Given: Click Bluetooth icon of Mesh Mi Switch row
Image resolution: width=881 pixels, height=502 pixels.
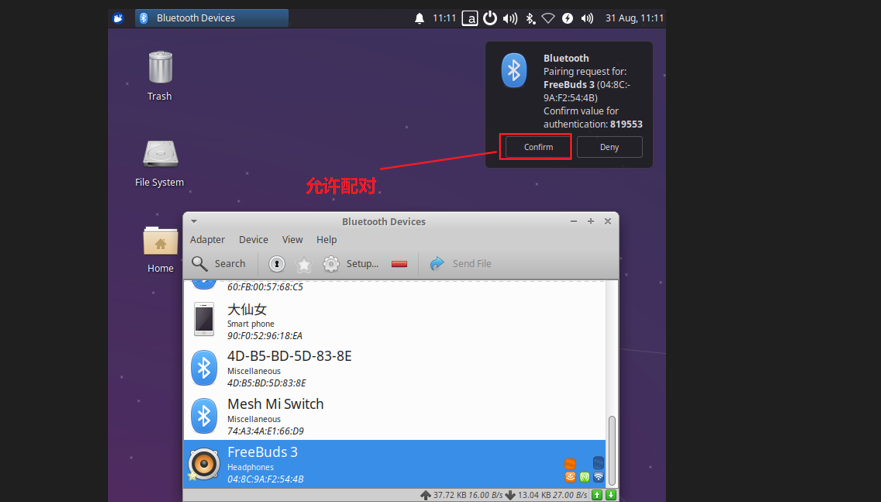Looking at the screenshot, I should (x=204, y=416).
